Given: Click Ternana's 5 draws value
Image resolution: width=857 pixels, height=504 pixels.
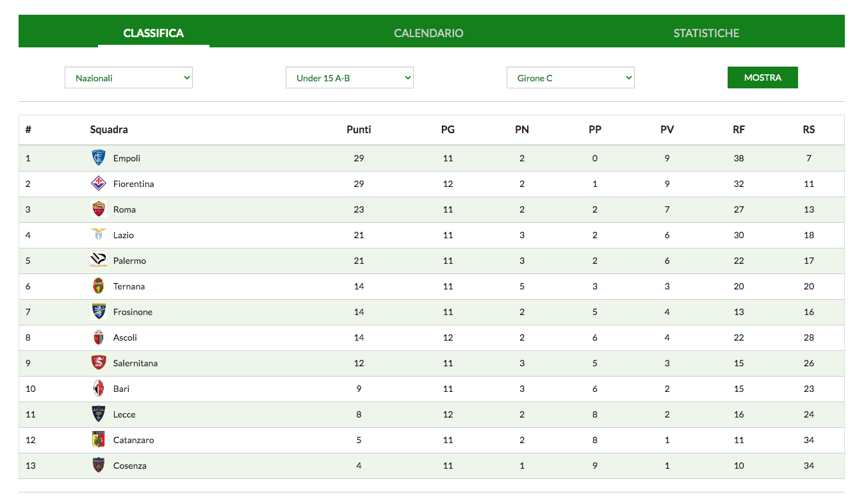Looking at the screenshot, I should point(522,286).
